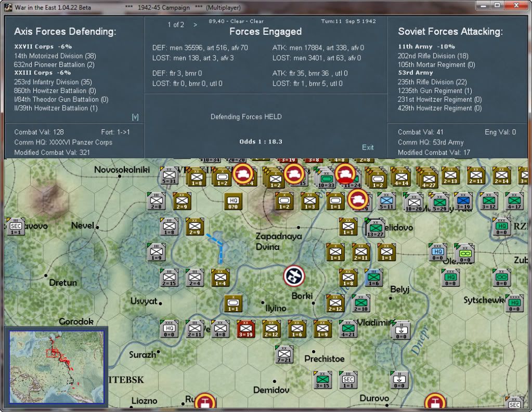This screenshot has width=532, height=412.
Task: Click the '14th Motorized Division (38)' entry
Action: (x=55, y=56)
